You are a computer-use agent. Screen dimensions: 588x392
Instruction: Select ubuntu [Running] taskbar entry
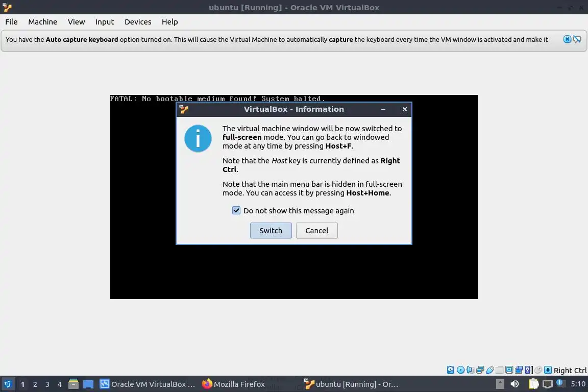[351, 384]
